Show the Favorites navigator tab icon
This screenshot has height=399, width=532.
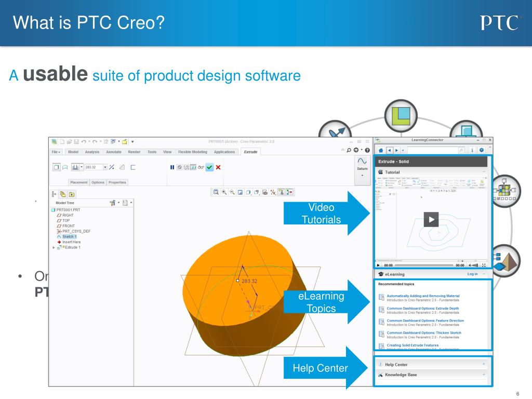click(x=71, y=194)
